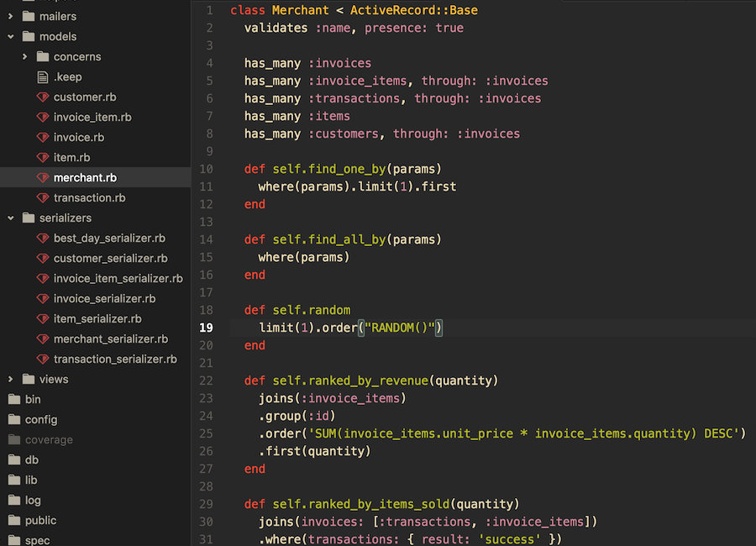Image resolution: width=756 pixels, height=546 pixels.
Task: Click the bin folder icon
Action: coord(14,399)
